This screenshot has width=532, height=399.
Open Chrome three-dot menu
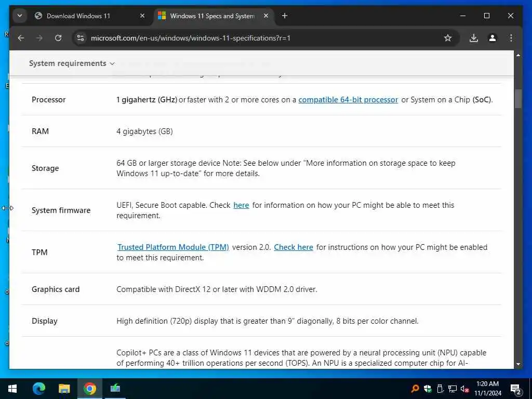coord(511,38)
